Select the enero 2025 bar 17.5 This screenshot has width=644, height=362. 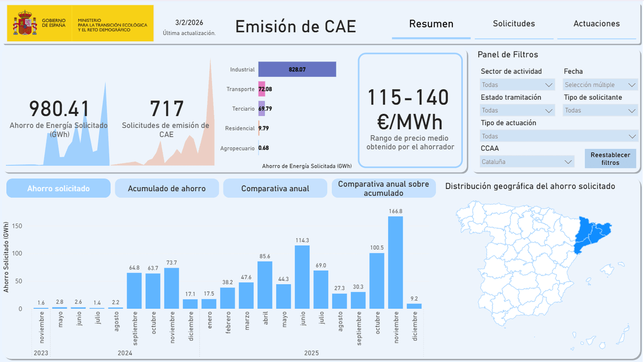tap(209, 304)
